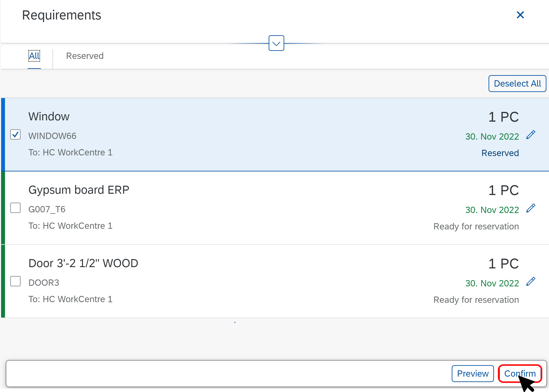Click the 30. Nov 2022 date of Window
Viewport: 549px width, 392px height.
click(492, 137)
